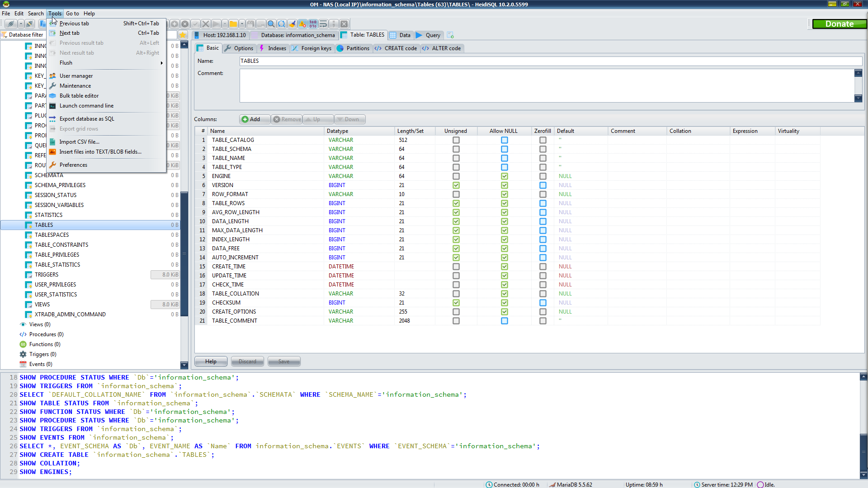This screenshot has width=868, height=488.
Task: Click the magnifier search toolbar icon
Action: coord(271,24)
